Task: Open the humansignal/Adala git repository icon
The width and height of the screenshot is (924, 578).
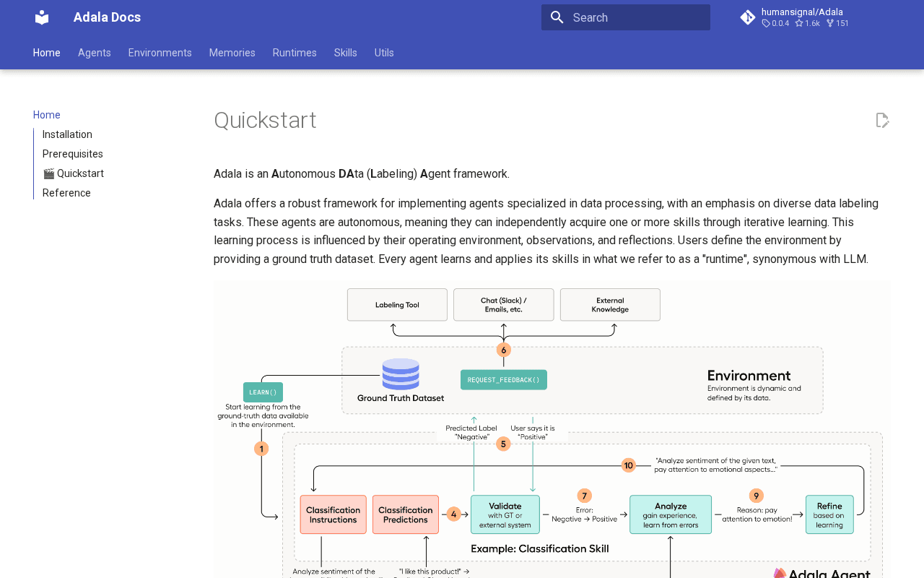Action: (x=748, y=17)
